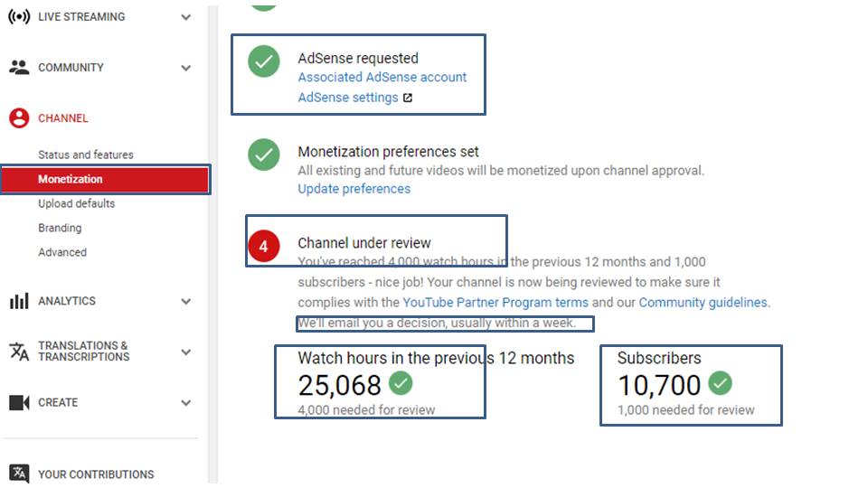Image resolution: width=868 pixels, height=488 pixels.
Task: Open the Create menu label
Action: coord(58,402)
